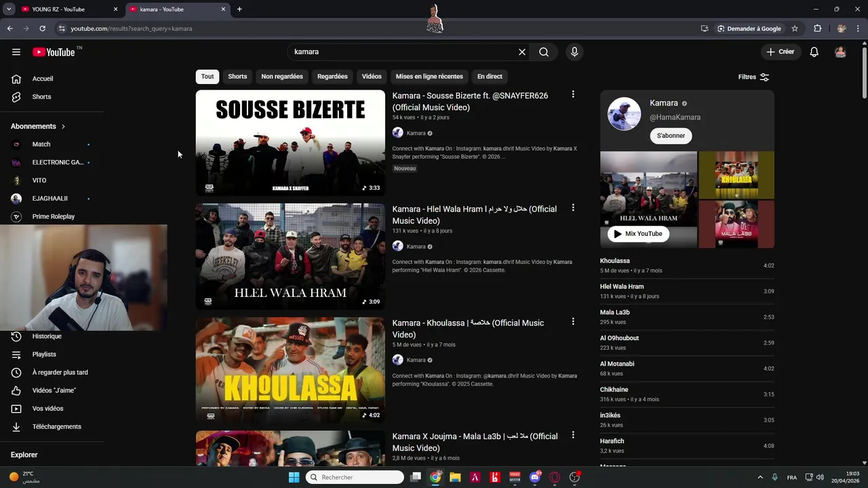Click the install app icon in the address bar
The image size is (868, 488).
(x=705, y=28)
